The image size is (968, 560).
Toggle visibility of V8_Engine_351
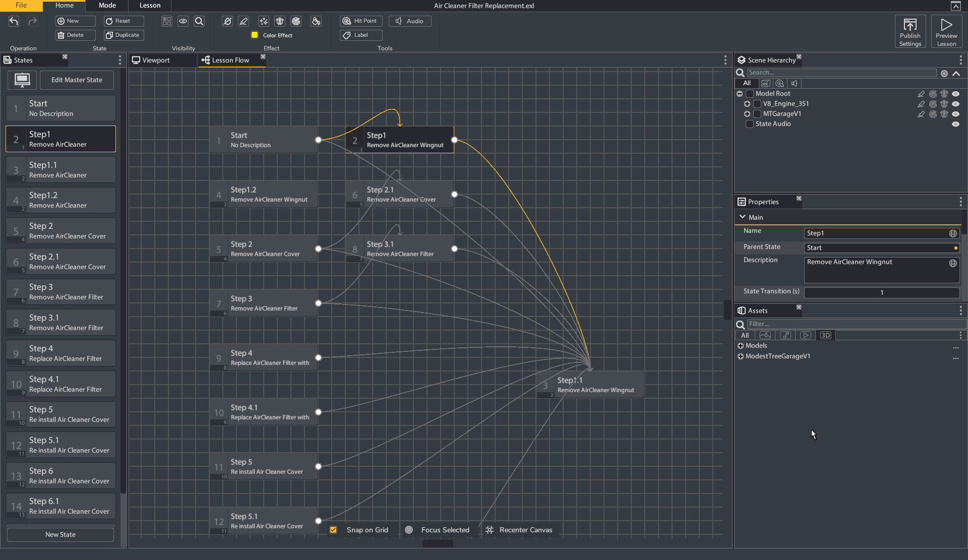point(955,104)
